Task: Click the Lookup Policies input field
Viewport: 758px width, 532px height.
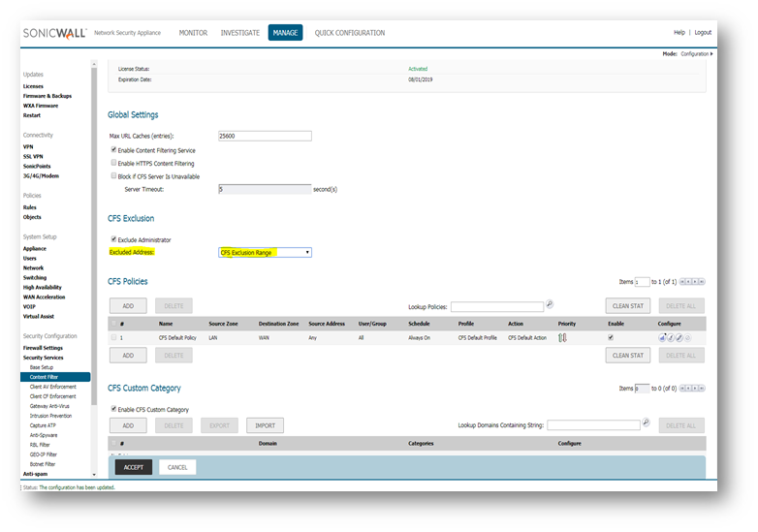Action: click(497, 307)
